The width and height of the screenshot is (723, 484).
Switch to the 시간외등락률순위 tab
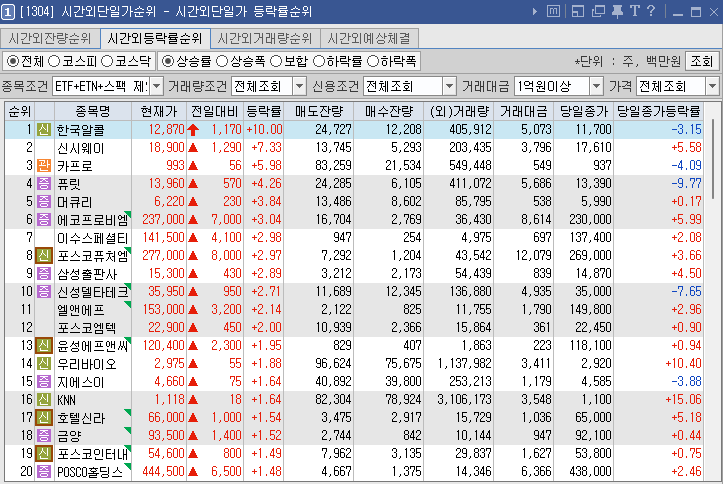pos(155,38)
